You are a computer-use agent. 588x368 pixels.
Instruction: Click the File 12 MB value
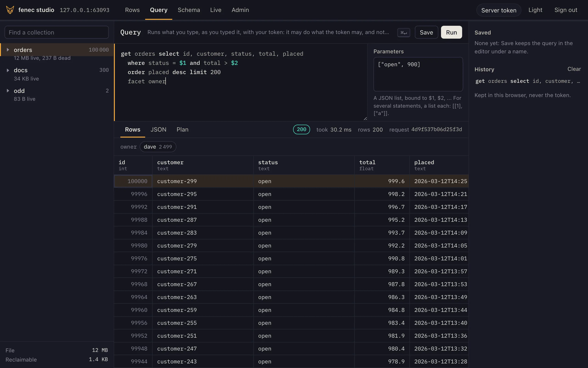click(x=100, y=350)
